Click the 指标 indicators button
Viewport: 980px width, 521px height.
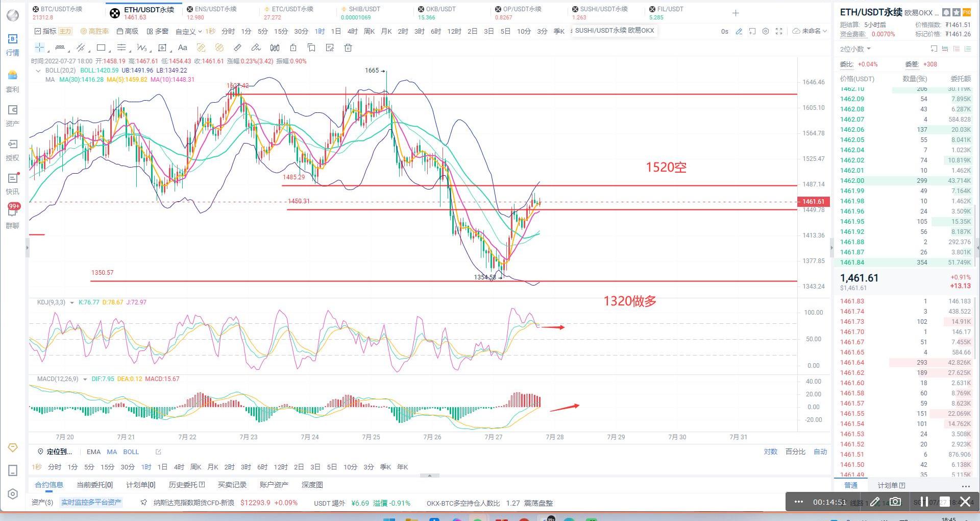[x=45, y=31]
